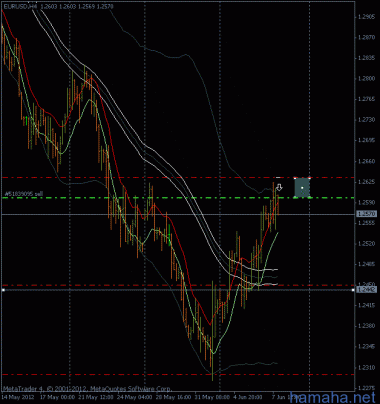Screen dimensions: 380x404
Task: Click the 1.2695 price axis label
Action: coord(366,140)
